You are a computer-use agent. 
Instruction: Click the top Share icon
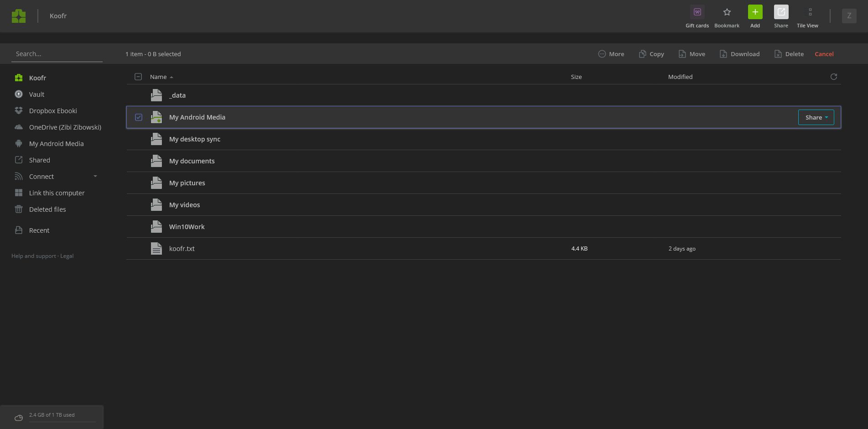point(781,12)
